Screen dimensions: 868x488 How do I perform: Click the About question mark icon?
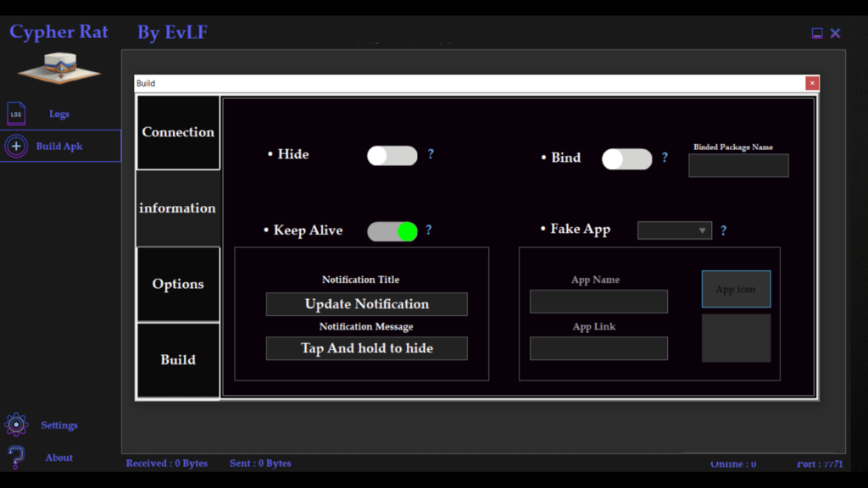pos(16,457)
